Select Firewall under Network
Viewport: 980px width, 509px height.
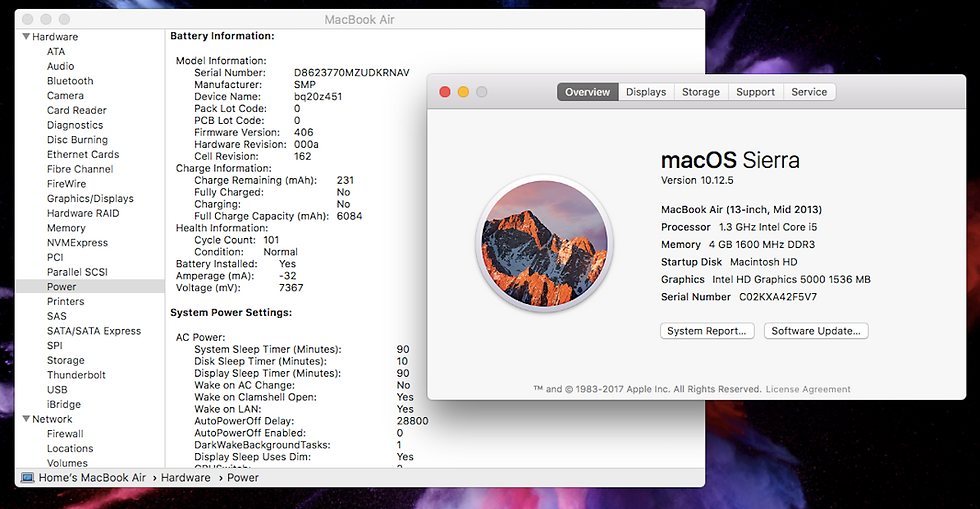[x=65, y=434]
